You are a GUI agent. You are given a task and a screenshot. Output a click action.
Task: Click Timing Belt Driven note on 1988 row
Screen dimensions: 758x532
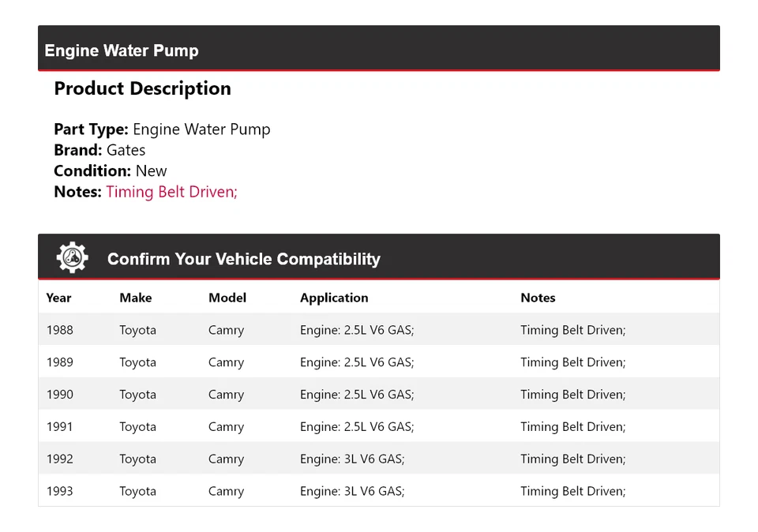coord(572,330)
